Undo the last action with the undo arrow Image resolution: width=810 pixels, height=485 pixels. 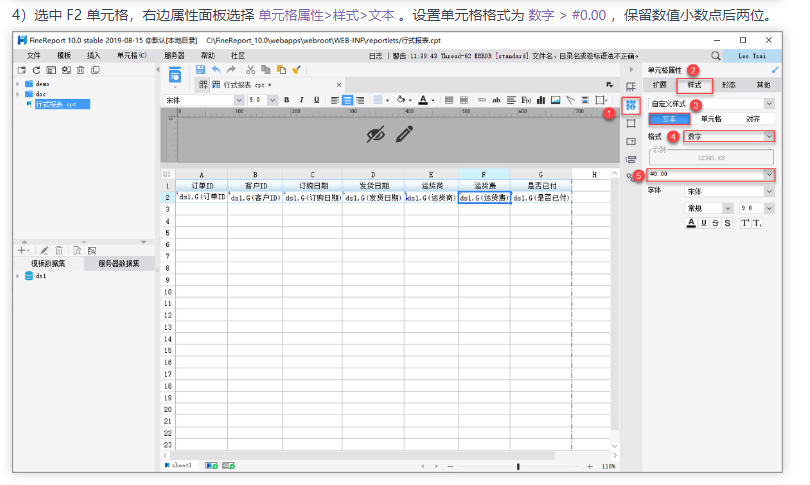point(216,70)
